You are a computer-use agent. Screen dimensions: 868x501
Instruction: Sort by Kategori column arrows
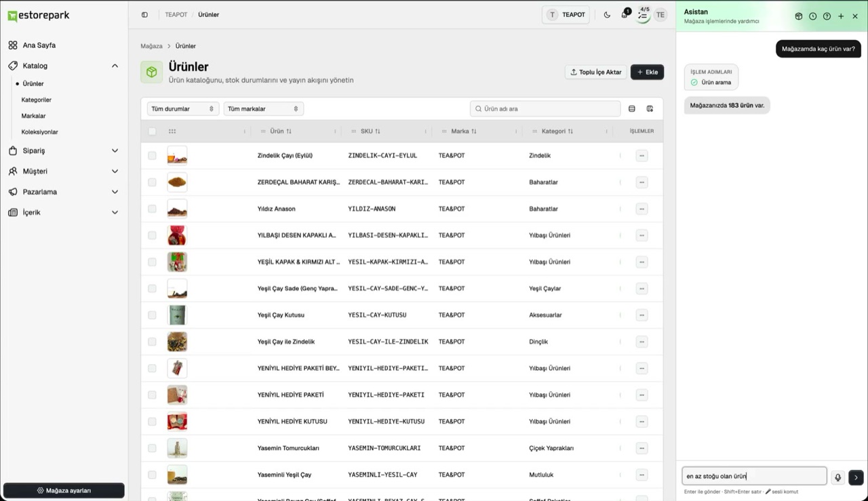coord(570,132)
